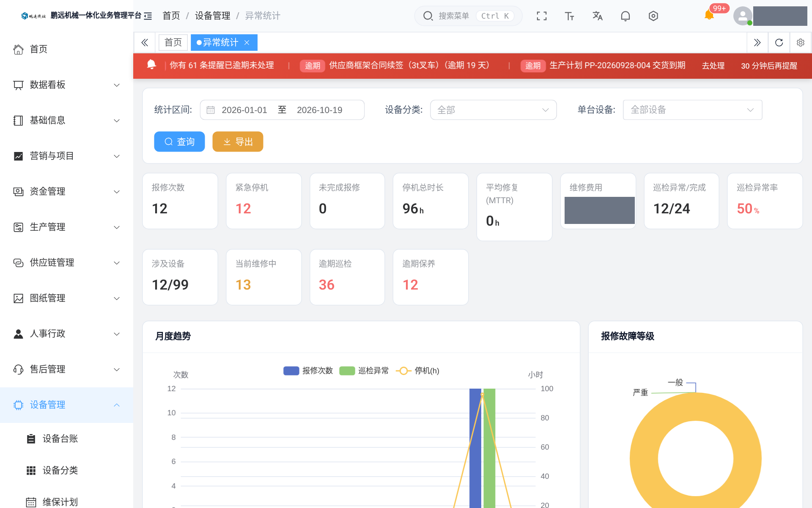Refresh the current tab page
Viewport: 812px width, 508px height.
779,42
